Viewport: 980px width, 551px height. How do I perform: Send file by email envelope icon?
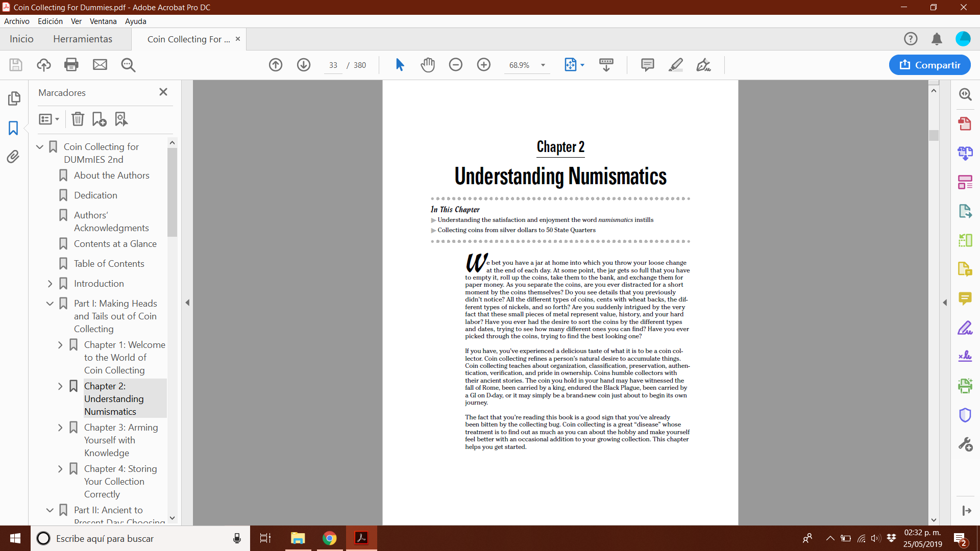click(100, 65)
